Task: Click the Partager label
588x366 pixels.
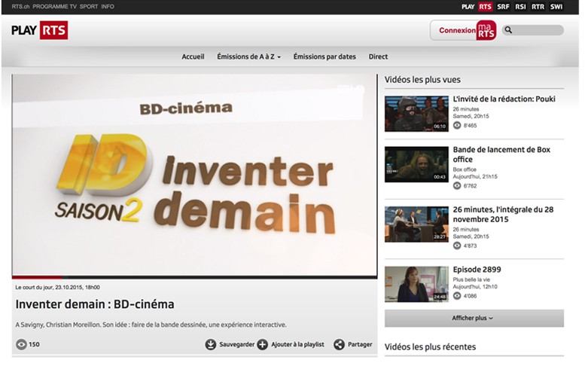Action: [360, 344]
